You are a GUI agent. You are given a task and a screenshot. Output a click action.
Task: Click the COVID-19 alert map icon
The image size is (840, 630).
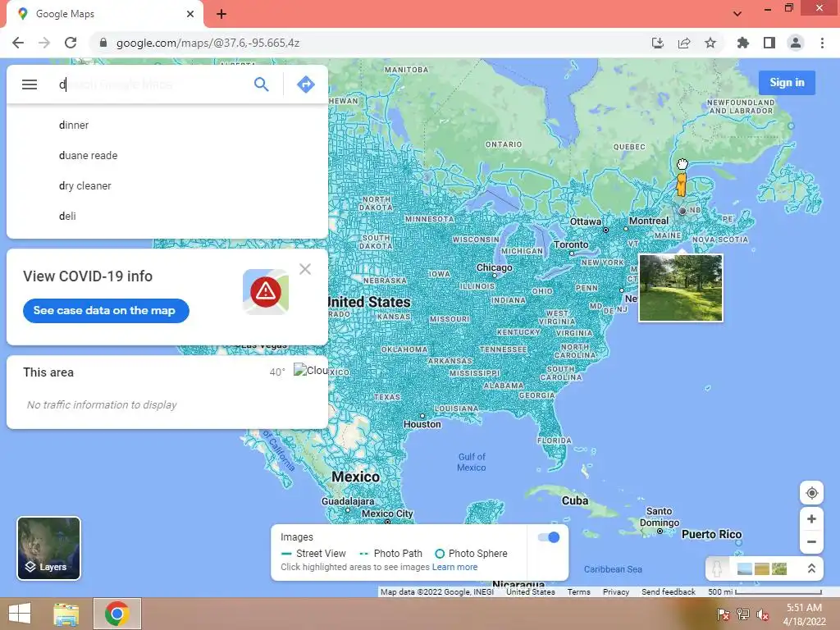pyautogui.click(x=266, y=292)
